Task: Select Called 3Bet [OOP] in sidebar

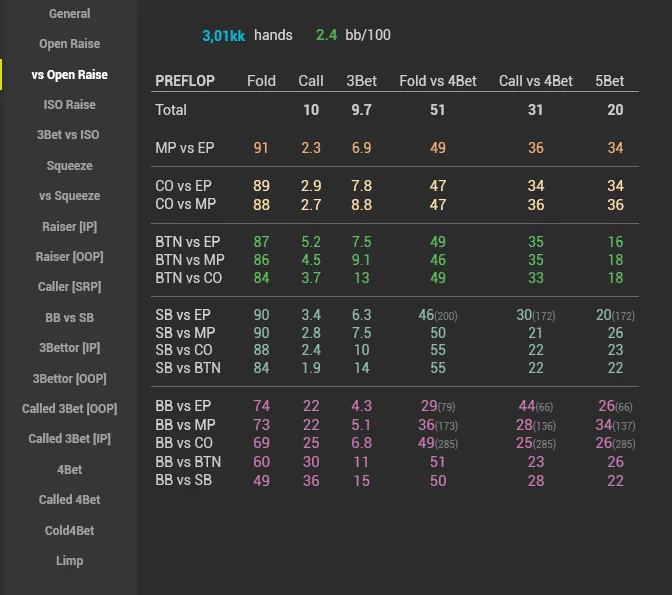Action: pos(69,409)
